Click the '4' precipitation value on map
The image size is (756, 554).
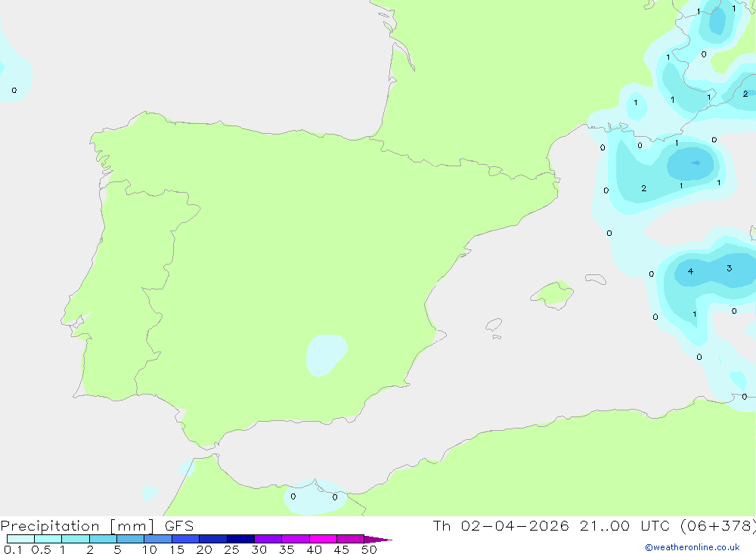point(690,271)
